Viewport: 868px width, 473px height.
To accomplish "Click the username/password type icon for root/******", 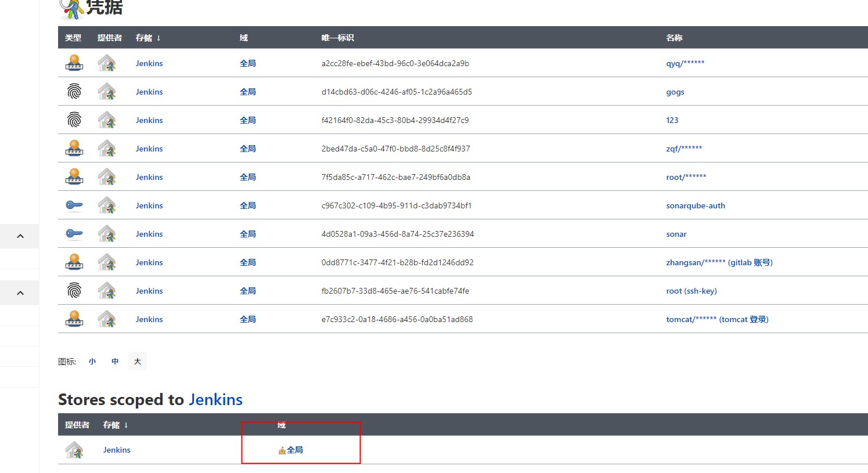I will 74,176.
